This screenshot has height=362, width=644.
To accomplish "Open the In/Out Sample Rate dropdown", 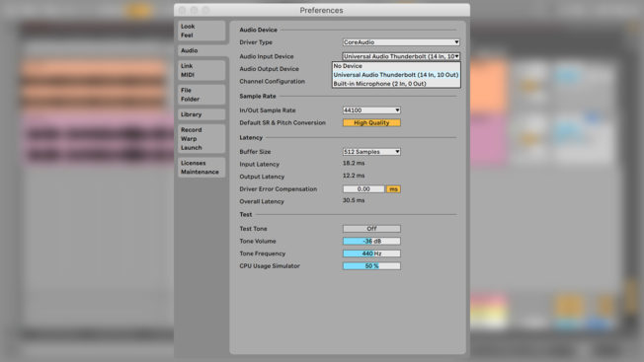I will 371,110.
